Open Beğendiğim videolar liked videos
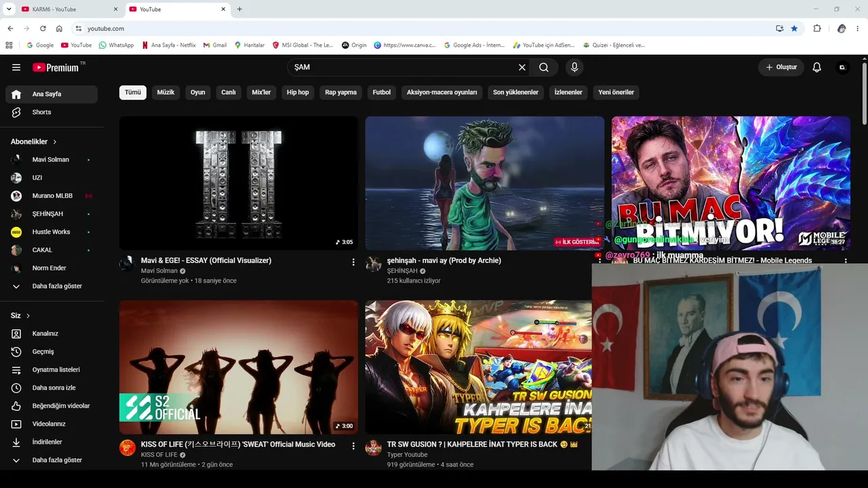The height and width of the screenshot is (488, 868). point(52,406)
